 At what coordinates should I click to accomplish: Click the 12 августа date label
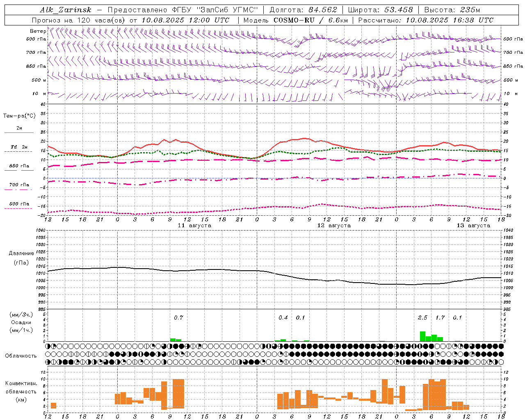pyautogui.click(x=334, y=226)
